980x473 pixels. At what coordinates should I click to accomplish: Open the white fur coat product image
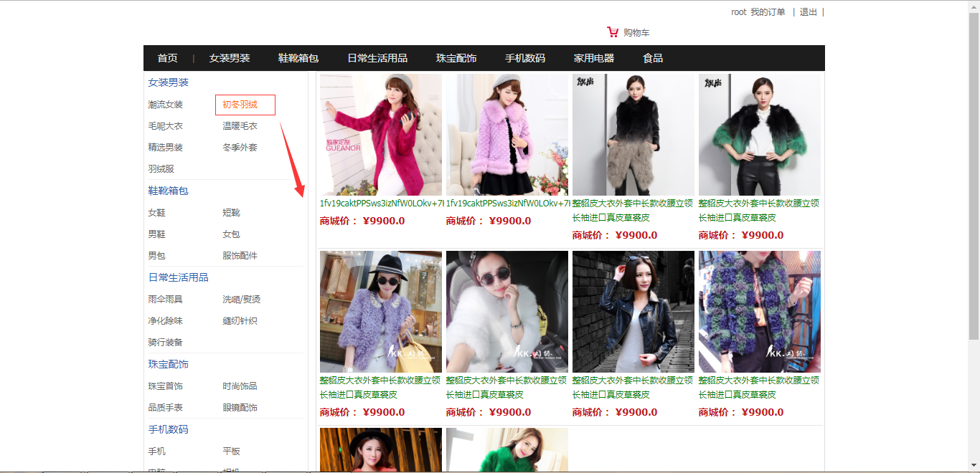pos(507,312)
